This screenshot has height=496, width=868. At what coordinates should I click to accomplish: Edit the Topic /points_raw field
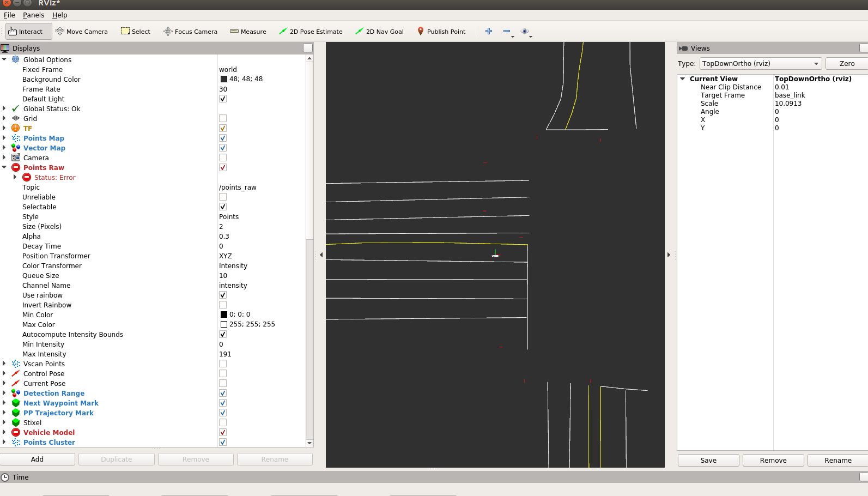coord(262,187)
